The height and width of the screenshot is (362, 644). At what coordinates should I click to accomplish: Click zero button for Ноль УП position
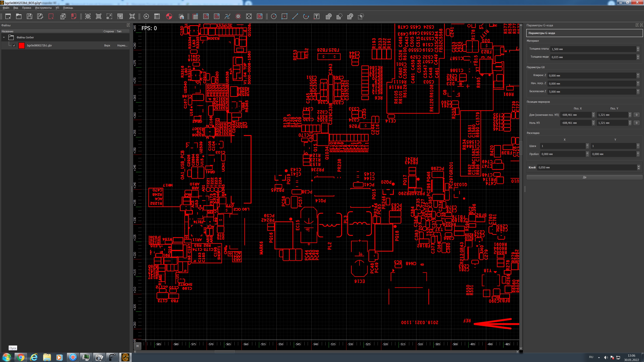pos(636,123)
